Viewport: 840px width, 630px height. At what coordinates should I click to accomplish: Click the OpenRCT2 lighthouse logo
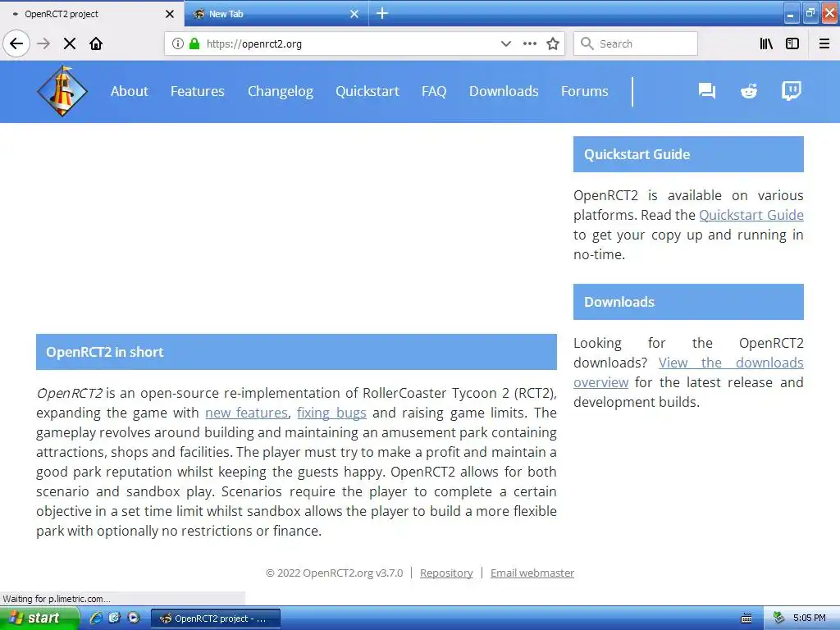[62, 91]
